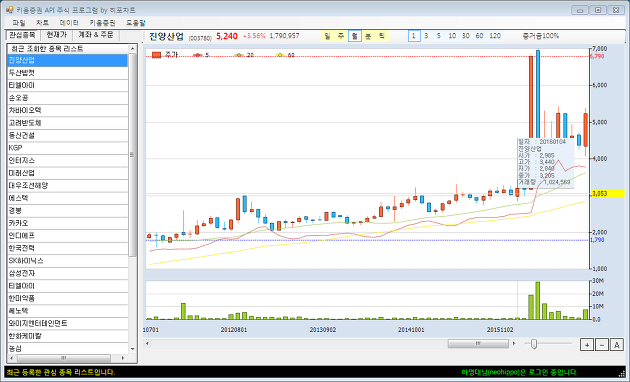Switch to the 관심종목 tab

(22, 35)
